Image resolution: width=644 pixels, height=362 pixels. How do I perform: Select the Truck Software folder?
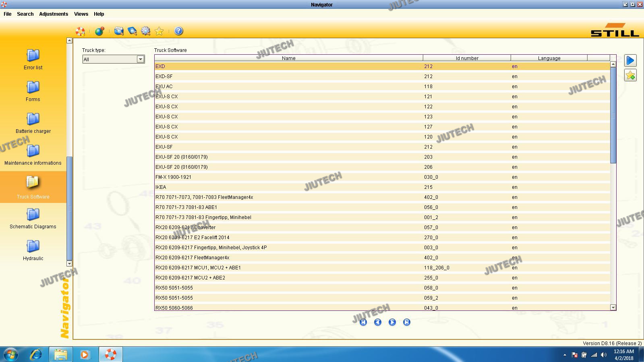point(33,187)
